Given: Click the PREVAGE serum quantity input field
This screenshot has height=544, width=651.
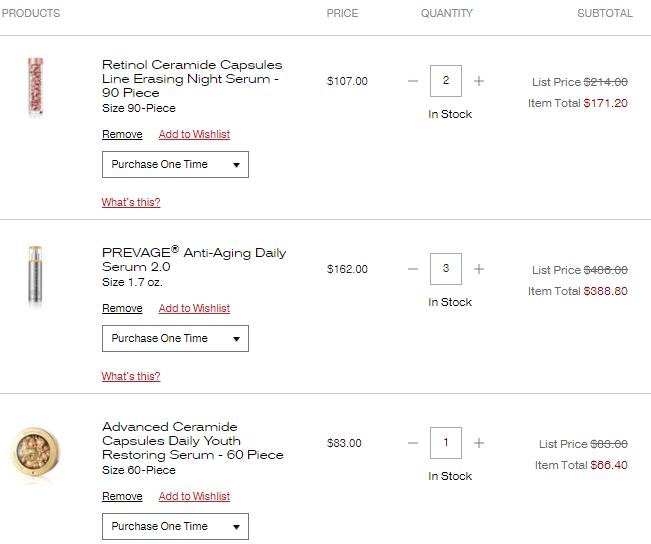Looking at the screenshot, I should click(446, 269).
